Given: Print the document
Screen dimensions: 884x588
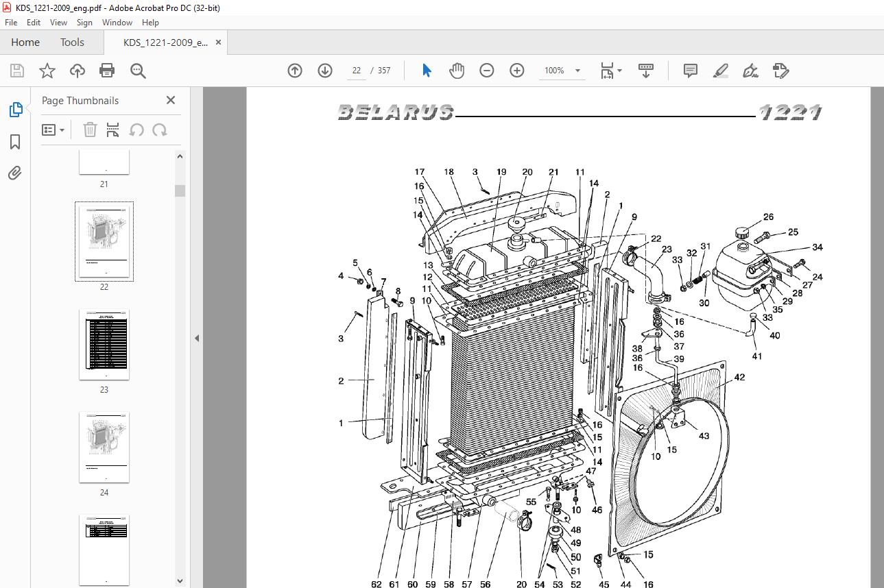Looking at the screenshot, I should [107, 71].
